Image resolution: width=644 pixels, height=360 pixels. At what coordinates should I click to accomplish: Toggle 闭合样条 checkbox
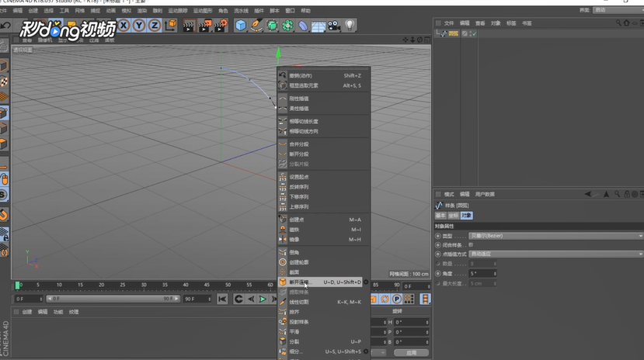click(x=471, y=244)
